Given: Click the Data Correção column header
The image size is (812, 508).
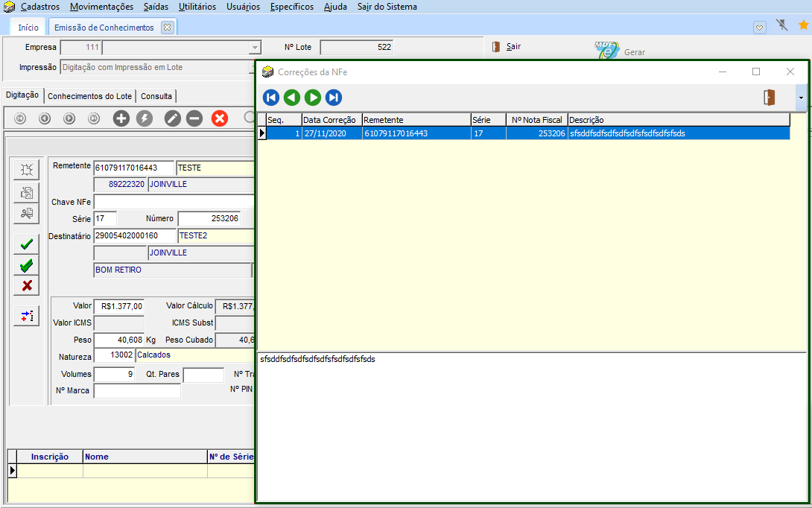Looking at the screenshot, I should click(332, 120).
